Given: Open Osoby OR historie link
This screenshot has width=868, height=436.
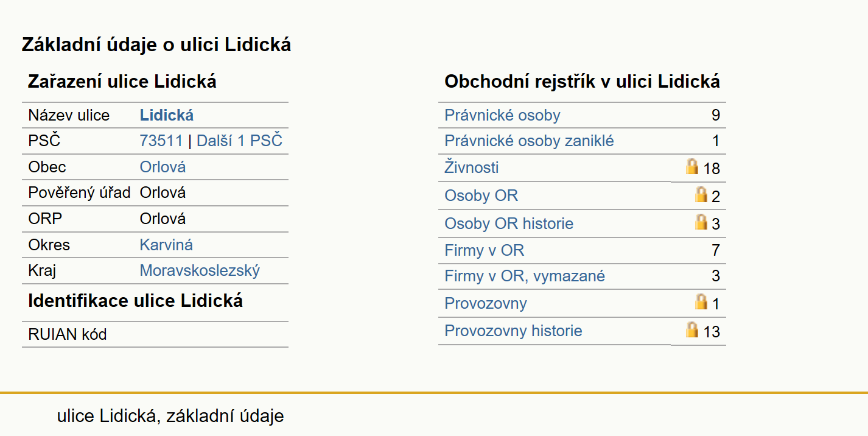Looking at the screenshot, I should [x=509, y=223].
